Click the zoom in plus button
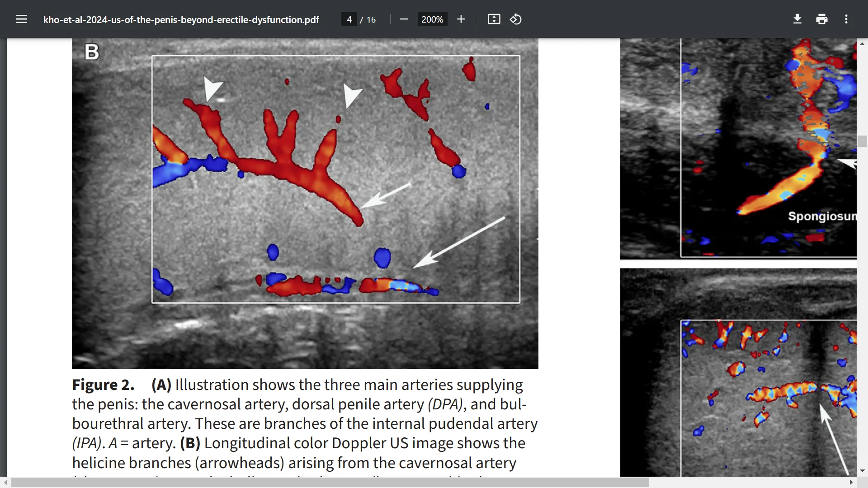 pos(461,19)
